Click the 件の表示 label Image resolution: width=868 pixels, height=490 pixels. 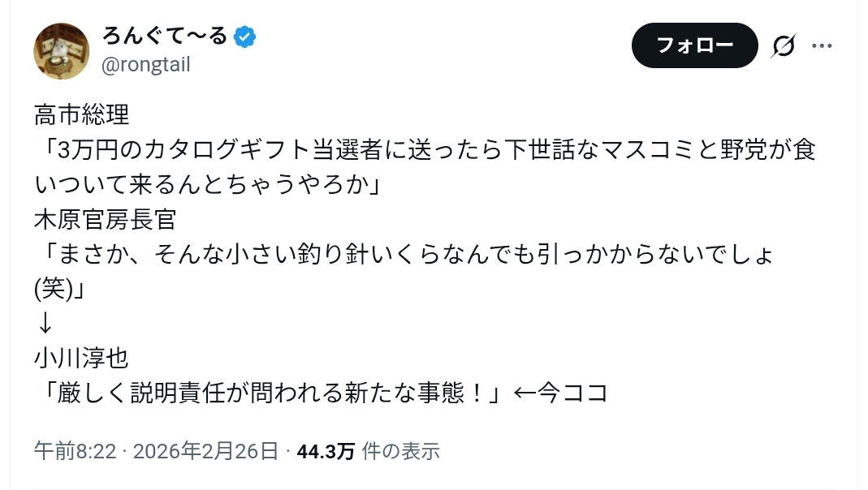pos(400,451)
